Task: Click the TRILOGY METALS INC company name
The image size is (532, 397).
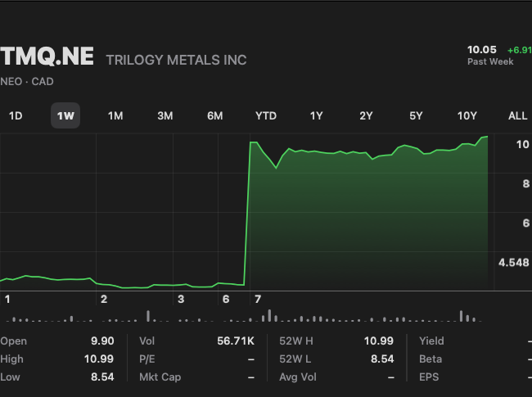Action: (176, 60)
